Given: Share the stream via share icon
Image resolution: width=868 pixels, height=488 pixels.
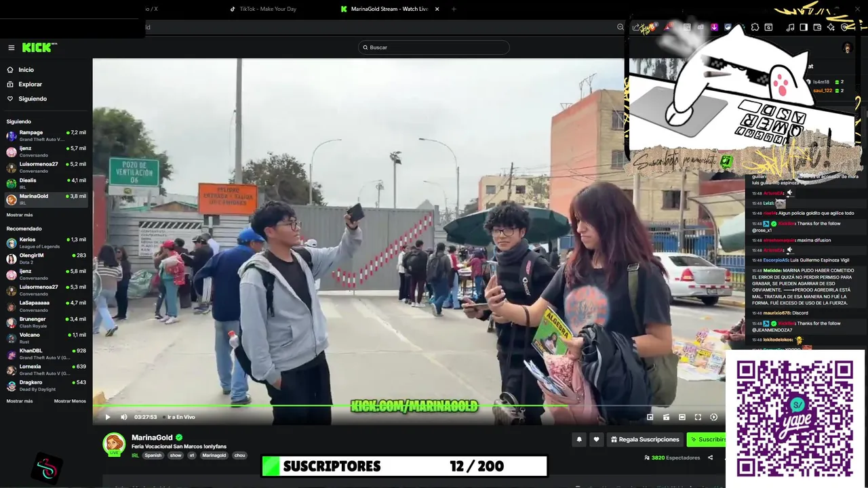Looking at the screenshot, I should (710, 457).
